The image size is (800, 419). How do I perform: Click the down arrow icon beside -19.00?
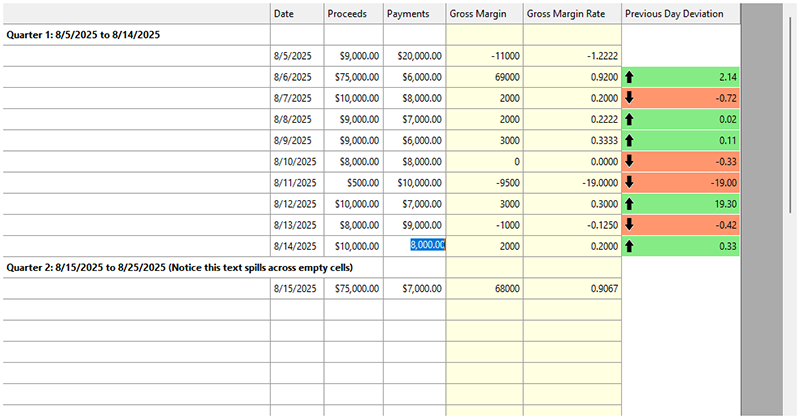629,182
